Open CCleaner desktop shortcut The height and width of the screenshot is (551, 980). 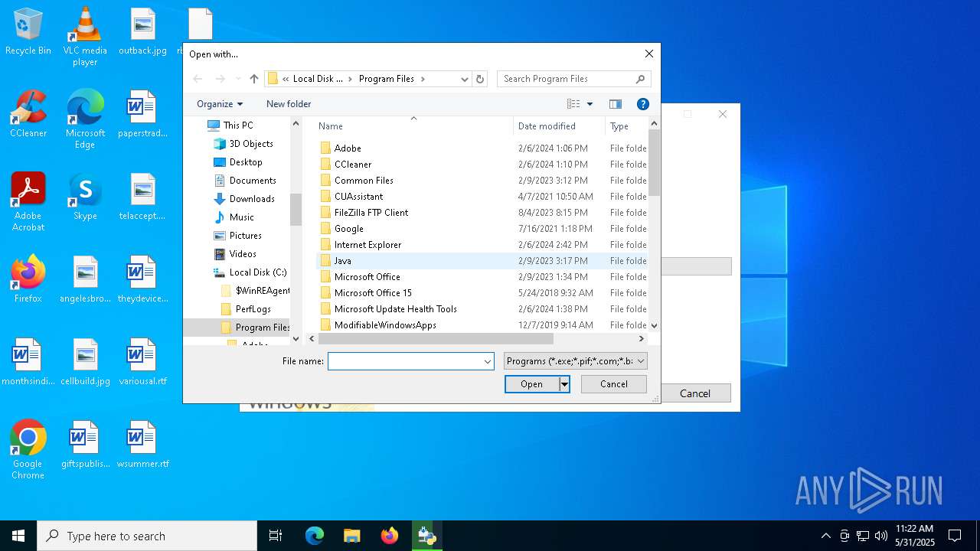[28, 114]
